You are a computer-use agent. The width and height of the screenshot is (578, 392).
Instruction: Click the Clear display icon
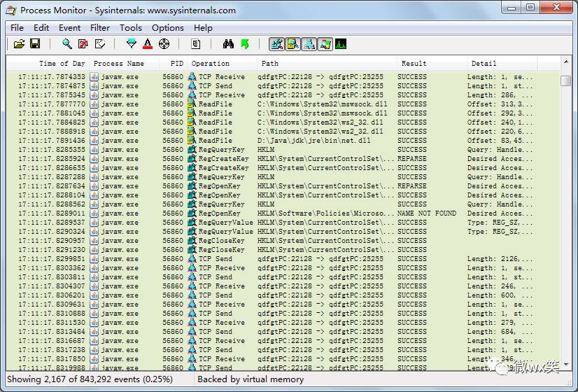point(100,44)
